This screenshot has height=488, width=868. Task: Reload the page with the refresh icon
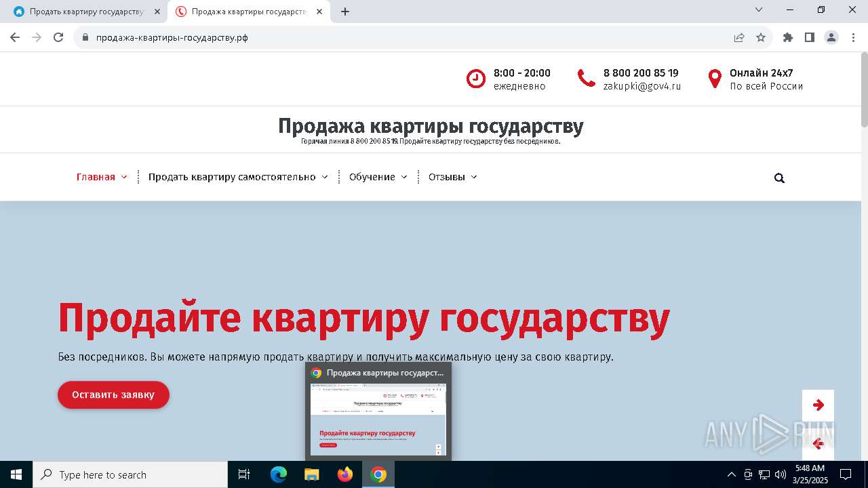pos(58,37)
